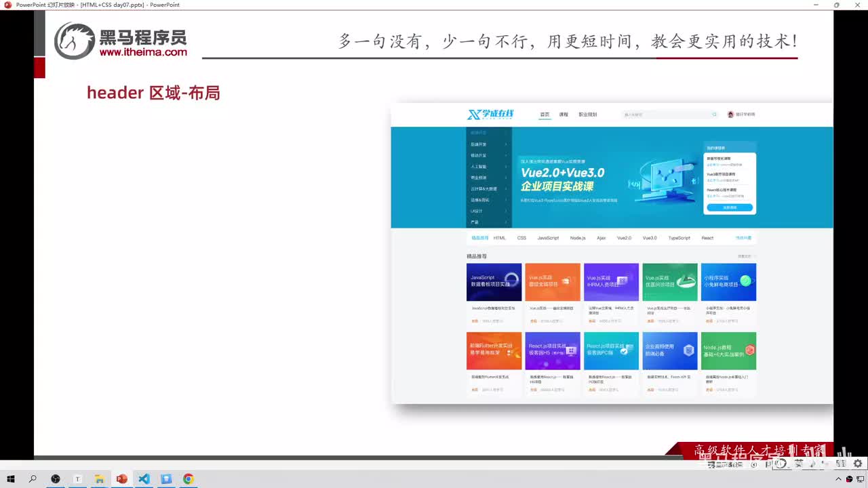
Task: Select 云计算&大数据 in the sidebar
Action: (484, 188)
